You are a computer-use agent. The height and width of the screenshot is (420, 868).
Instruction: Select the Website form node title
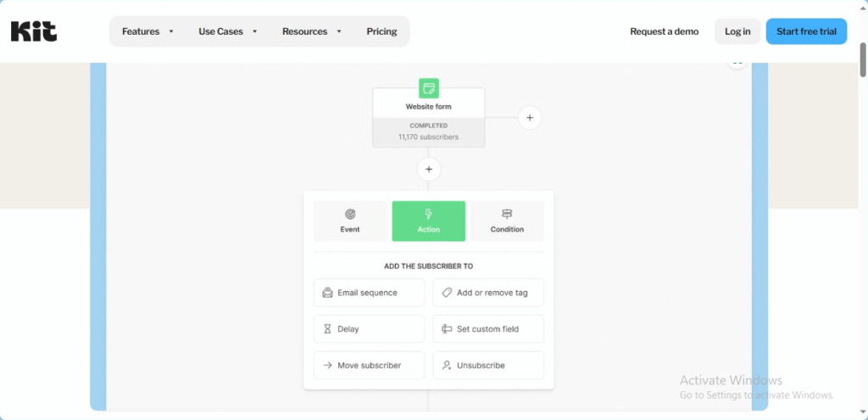coord(428,106)
